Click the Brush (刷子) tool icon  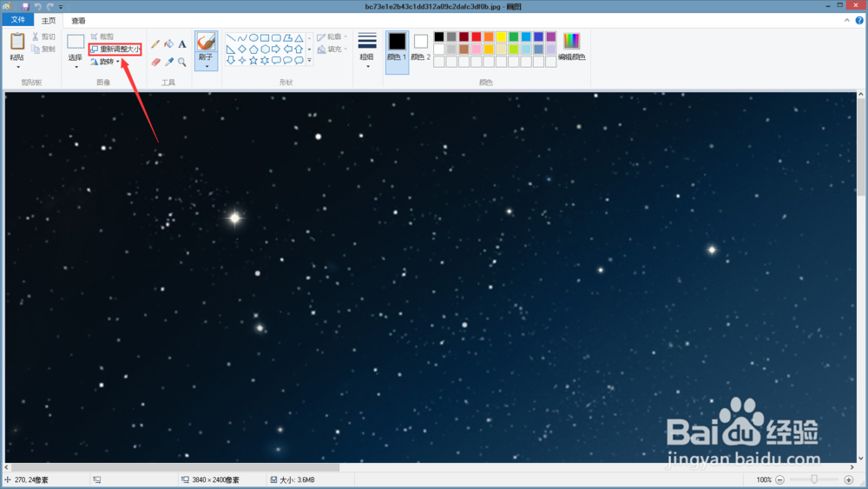[x=206, y=42]
